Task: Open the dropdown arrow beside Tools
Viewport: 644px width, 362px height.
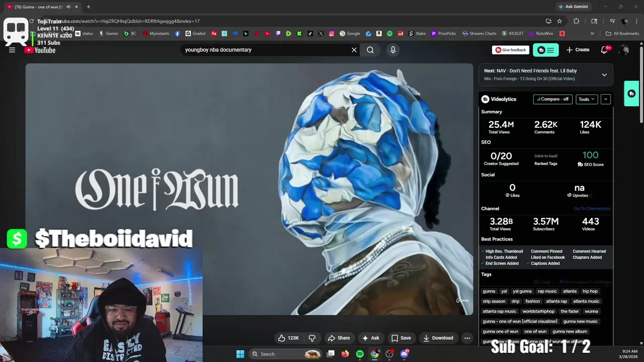Action: pyautogui.click(x=606, y=99)
